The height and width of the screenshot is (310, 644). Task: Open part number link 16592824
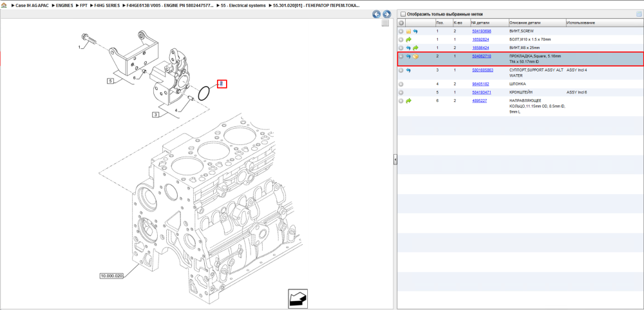point(480,39)
